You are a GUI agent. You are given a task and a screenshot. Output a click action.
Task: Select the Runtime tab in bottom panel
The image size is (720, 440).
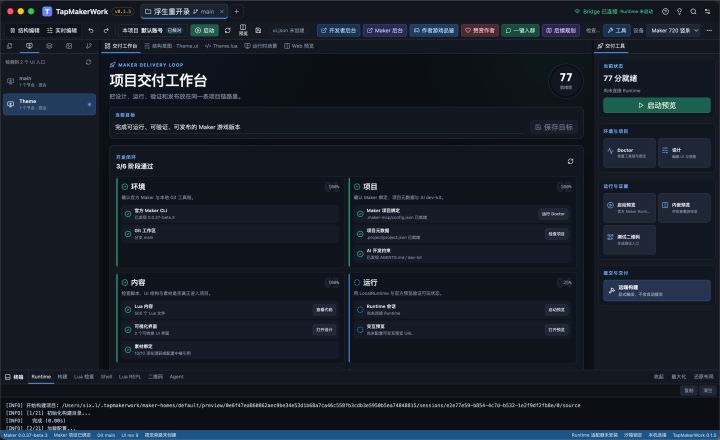pyautogui.click(x=41, y=377)
